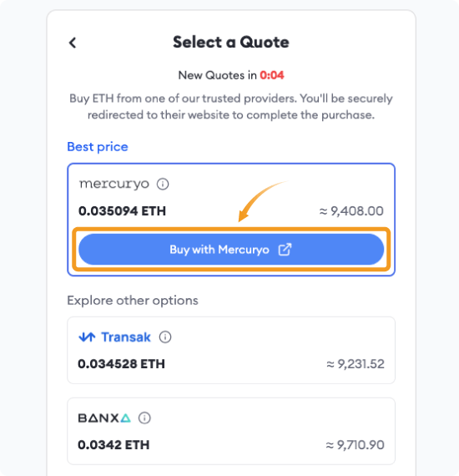This screenshot has width=459, height=476.
Task: Click the ≈ 9,231.52 Transak price
Action: 356,364
